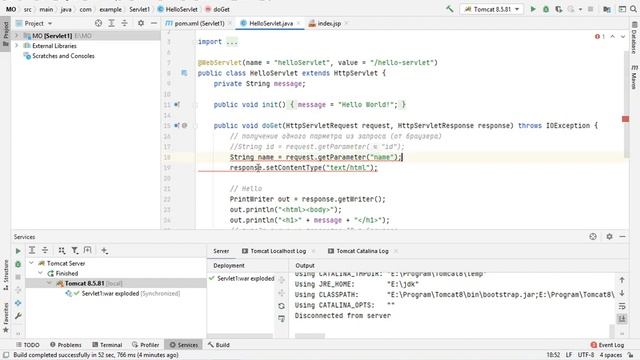This screenshot has width=640, height=360.
Task: Open Maven tool window
Action: tap(634, 76)
